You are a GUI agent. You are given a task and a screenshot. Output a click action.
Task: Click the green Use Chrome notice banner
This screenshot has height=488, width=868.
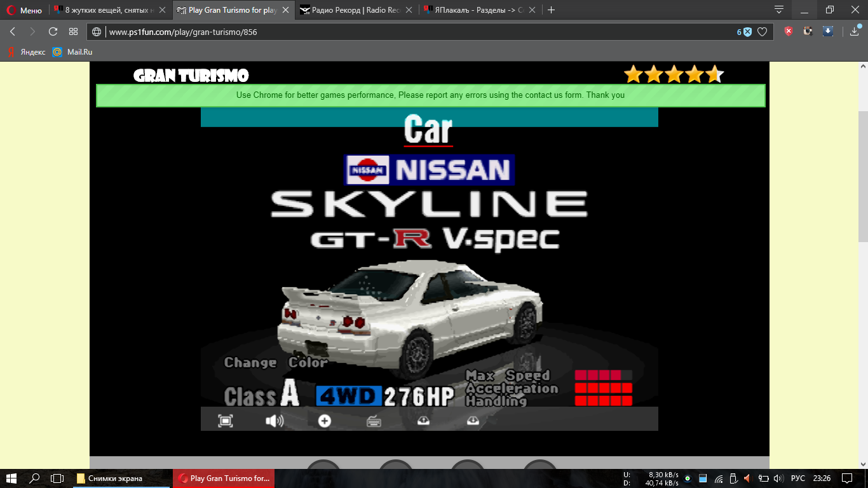[x=430, y=95]
